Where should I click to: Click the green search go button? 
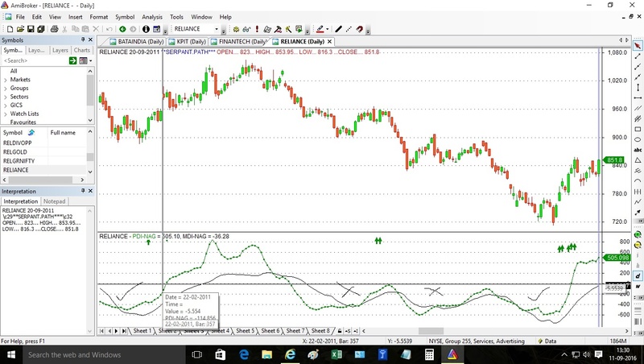tap(72, 61)
